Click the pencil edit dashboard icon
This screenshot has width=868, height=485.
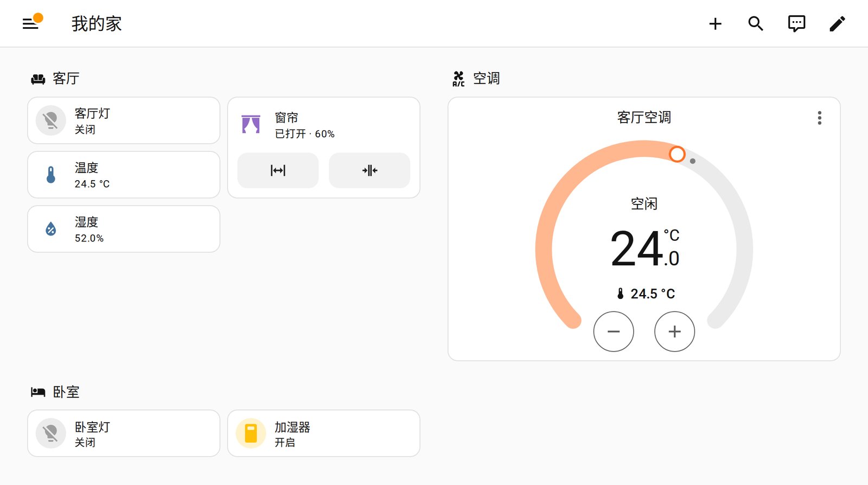pyautogui.click(x=837, y=24)
